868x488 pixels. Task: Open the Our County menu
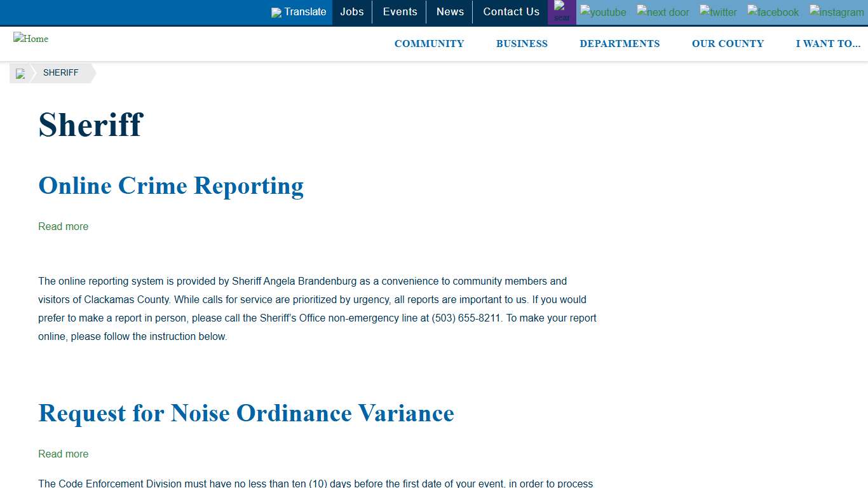click(x=728, y=44)
